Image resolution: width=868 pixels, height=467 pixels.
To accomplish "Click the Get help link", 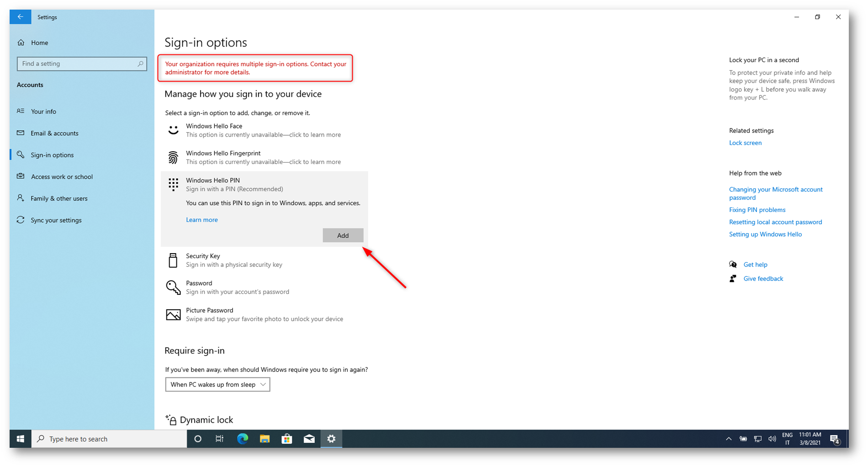I will pos(755,265).
